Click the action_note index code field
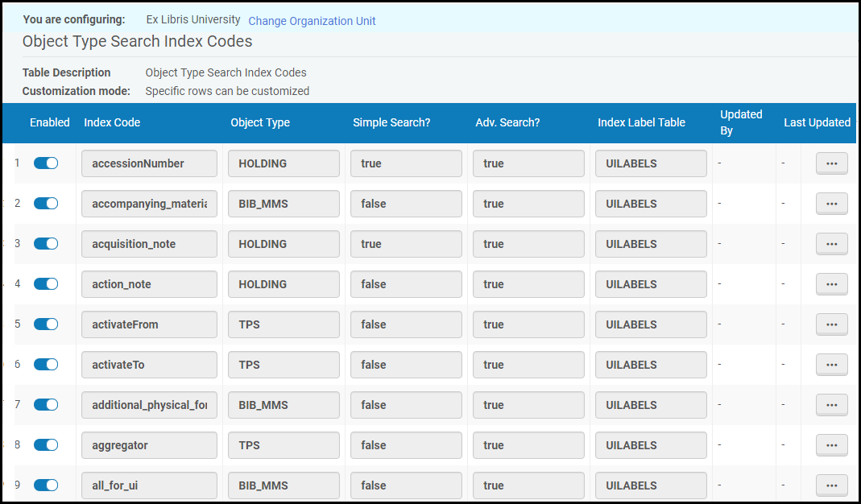 [x=149, y=284]
